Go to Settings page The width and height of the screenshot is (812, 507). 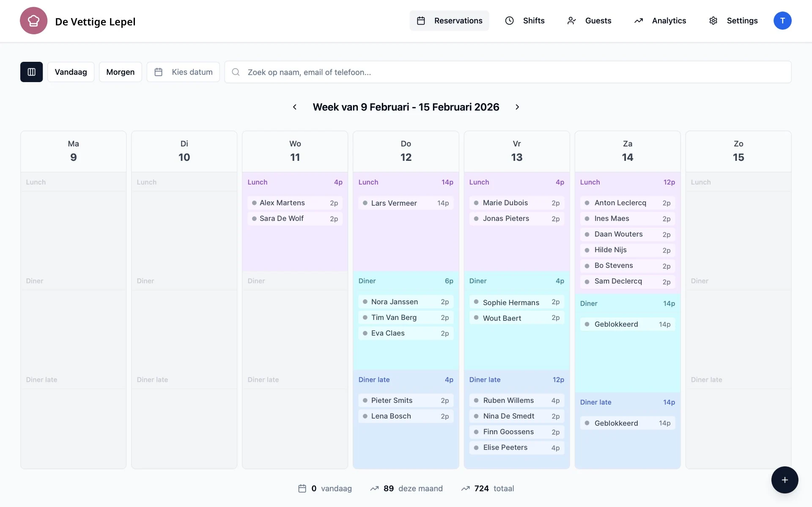click(733, 21)
